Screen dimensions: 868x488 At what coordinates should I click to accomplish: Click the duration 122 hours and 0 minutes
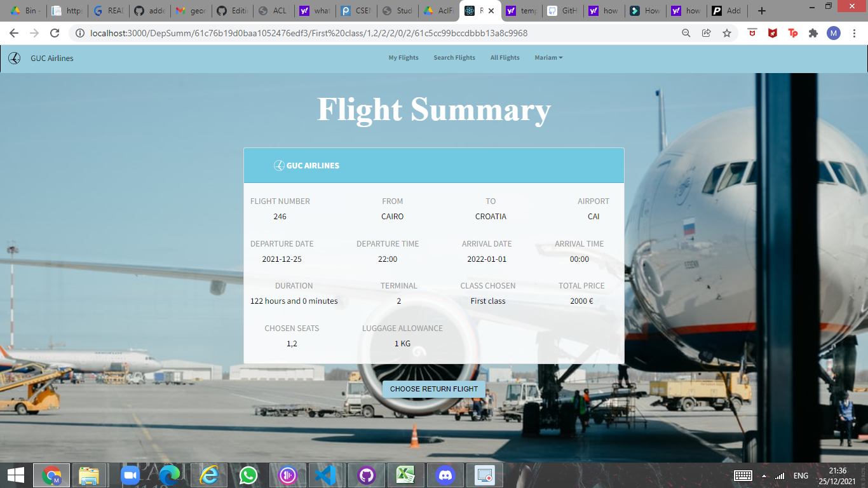coord(294,301)
